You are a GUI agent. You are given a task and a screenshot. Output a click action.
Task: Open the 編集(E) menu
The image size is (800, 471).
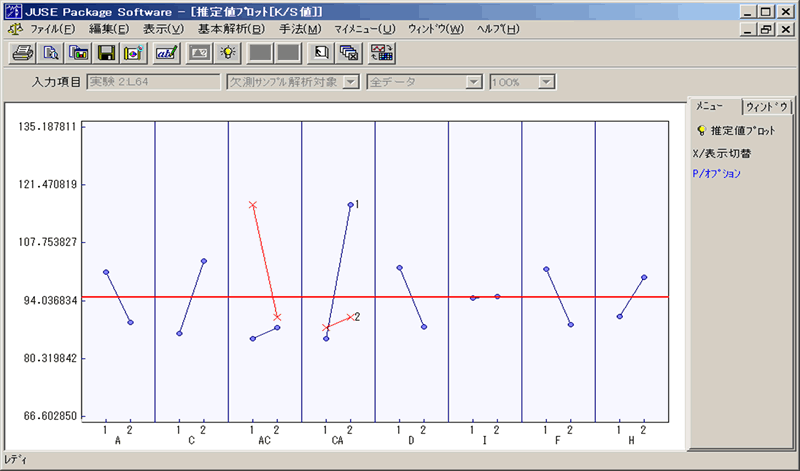tap(109, 29)
